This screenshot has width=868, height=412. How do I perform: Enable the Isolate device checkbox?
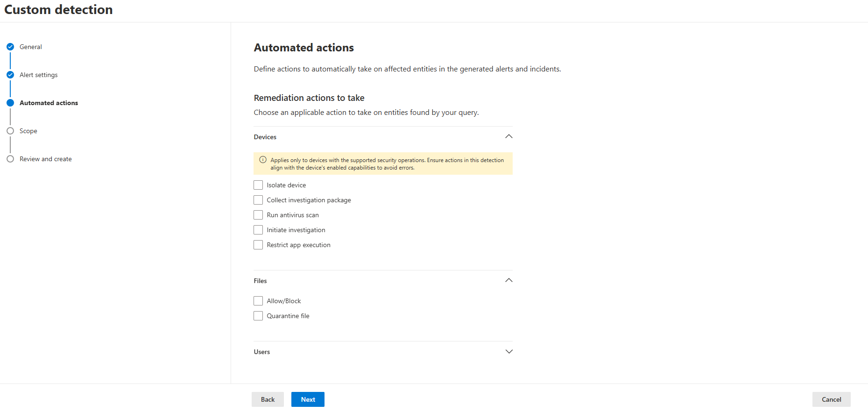click(x=258, y=185)
